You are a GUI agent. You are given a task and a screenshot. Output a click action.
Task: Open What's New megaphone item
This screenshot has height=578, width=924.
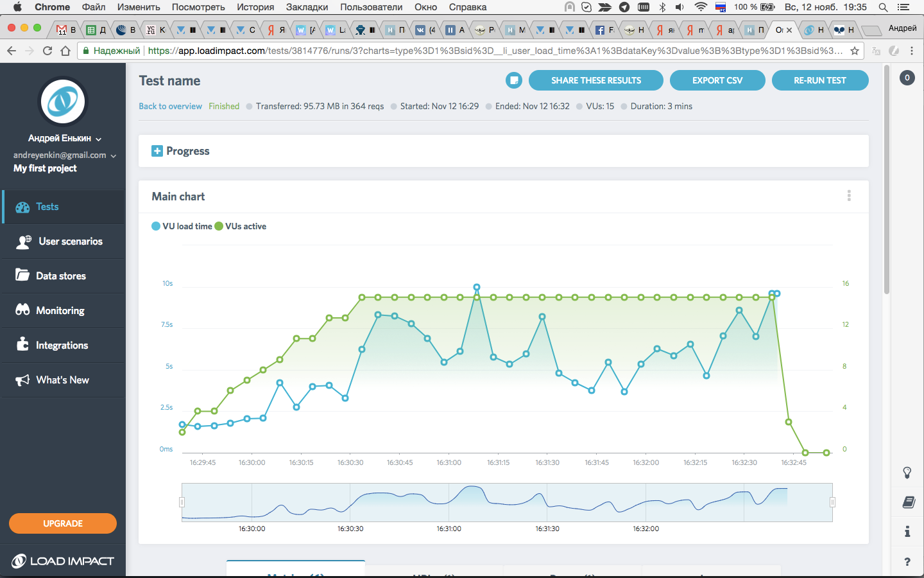click(63, 380)
